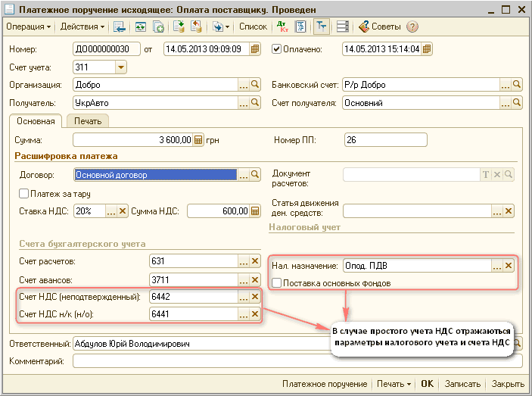
Task: Open calculator icon in Сумма field
Action: pyautogui.click(x=198, y=140)
